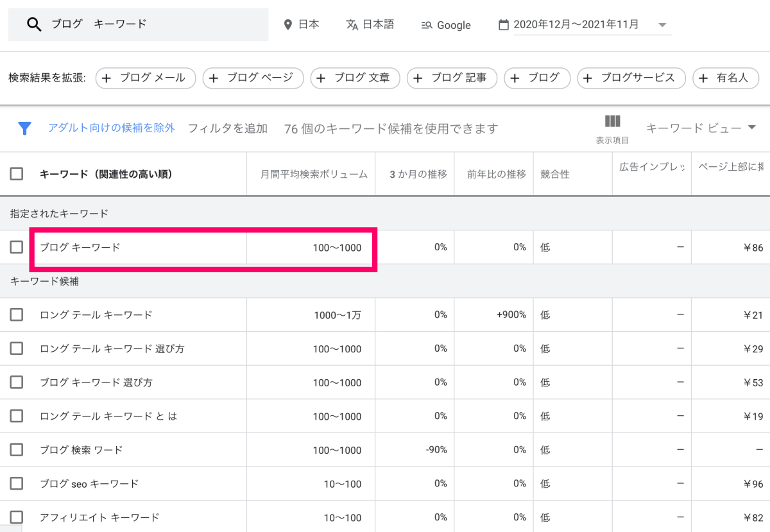
Task: Click the ブログ キーワード search field
Action: pos(154,24)
